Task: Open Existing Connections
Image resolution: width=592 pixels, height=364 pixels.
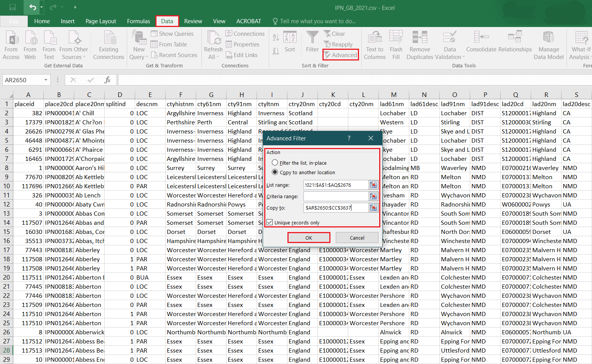Action: [109, 45]
